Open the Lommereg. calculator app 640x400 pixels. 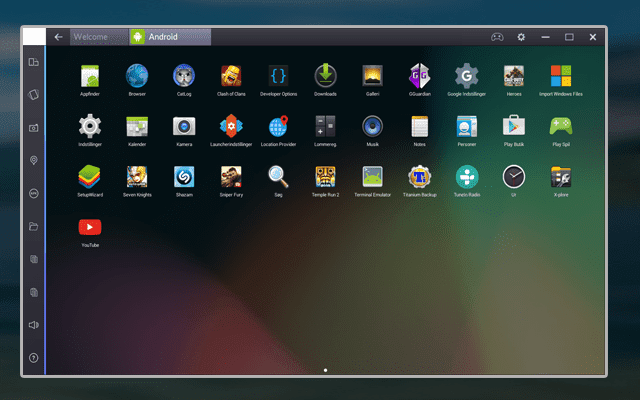click(325, 126)
